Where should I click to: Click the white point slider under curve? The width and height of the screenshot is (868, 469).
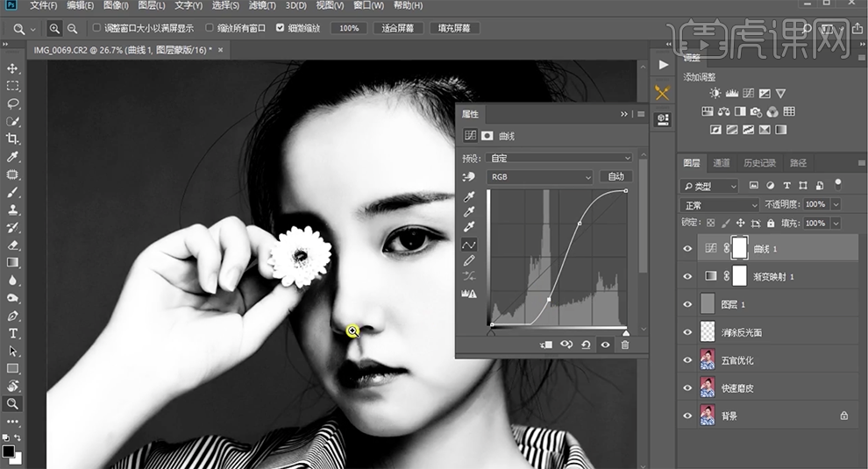tap(625, 333)
